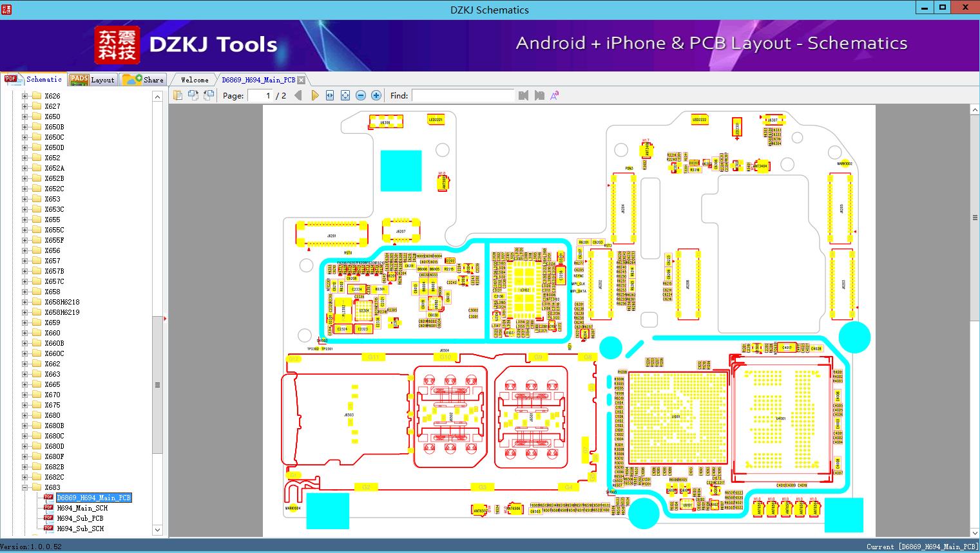Image resolution: width=980 pixels, height=553 pixels.
Task: Open the Share tab
Action: pos(143,80)
